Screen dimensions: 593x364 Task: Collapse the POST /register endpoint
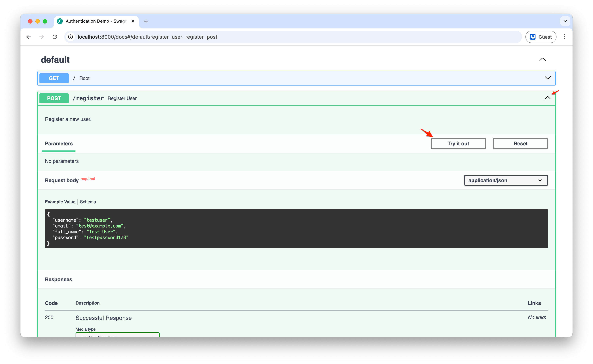pos(548,98)
